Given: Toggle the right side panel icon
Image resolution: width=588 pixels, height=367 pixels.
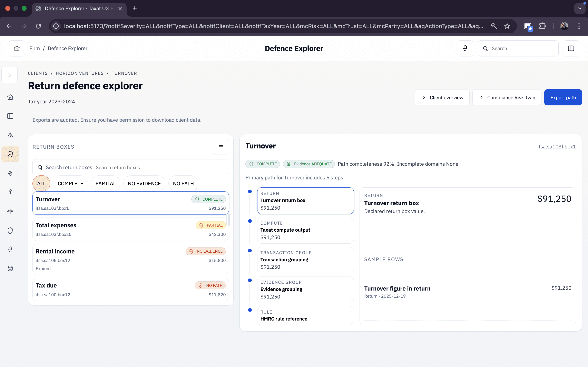Looking at the screenshot, I should click(571, 48).
